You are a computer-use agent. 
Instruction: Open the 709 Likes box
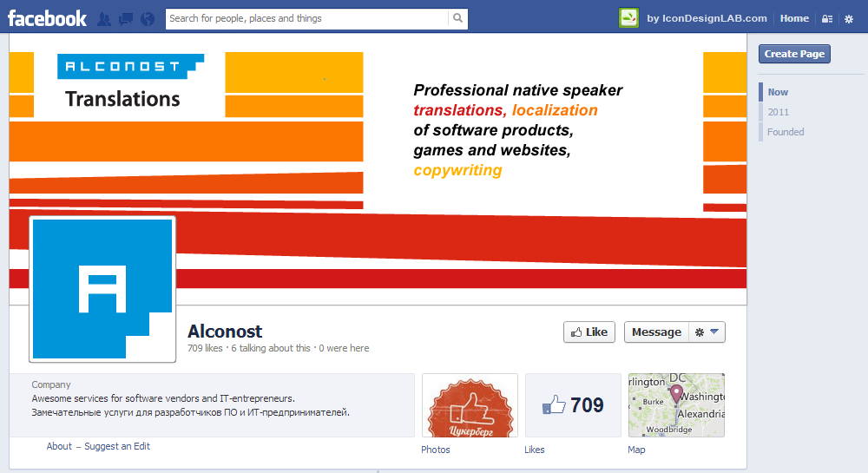(x=573, y=405)
